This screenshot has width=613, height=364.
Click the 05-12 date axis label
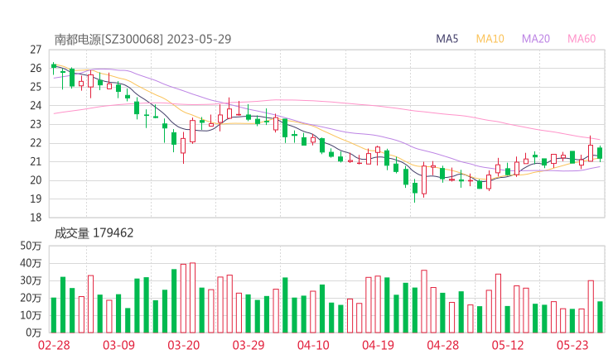pos(508,345)
